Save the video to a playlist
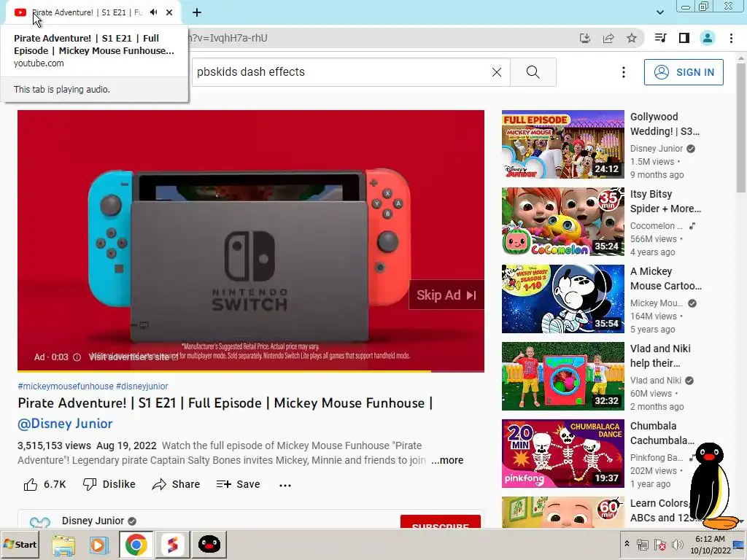747x560 pixels. click(x=239, y=484)
